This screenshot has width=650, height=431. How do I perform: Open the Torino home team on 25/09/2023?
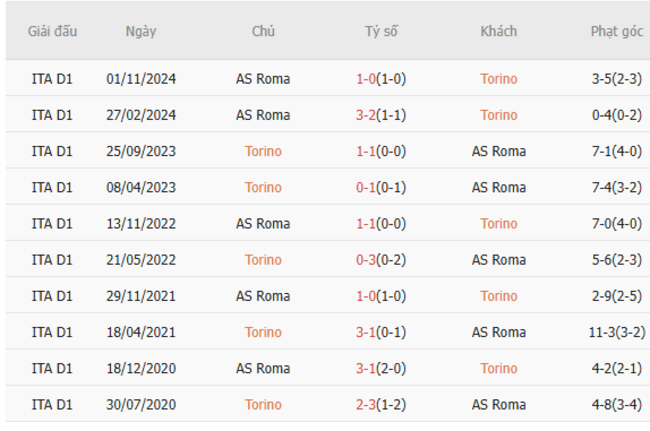(x=263, y=151)
